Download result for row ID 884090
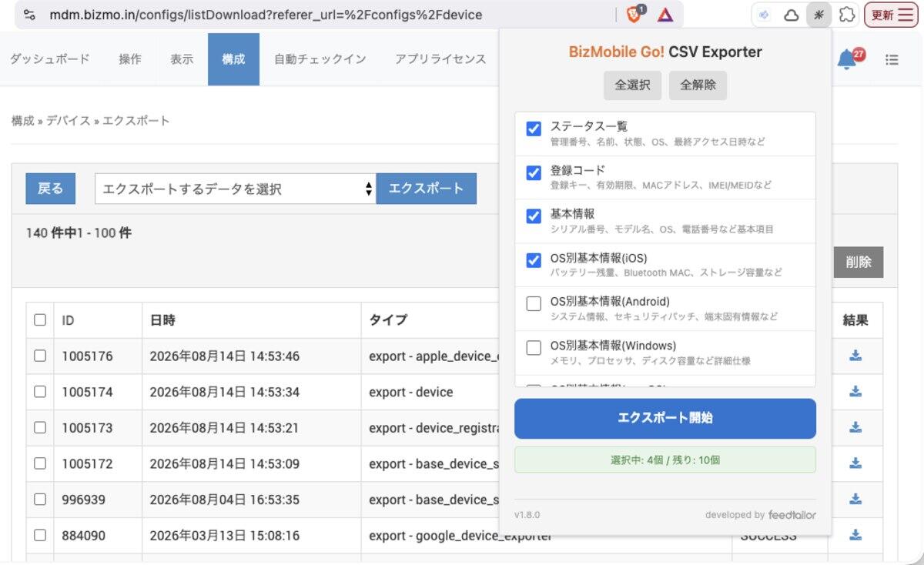The width and height of the screenshot is (924, 565). coord(855,535)
